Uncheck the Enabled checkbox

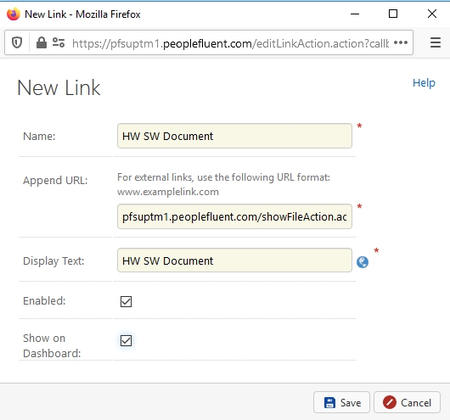coord(126,301)
